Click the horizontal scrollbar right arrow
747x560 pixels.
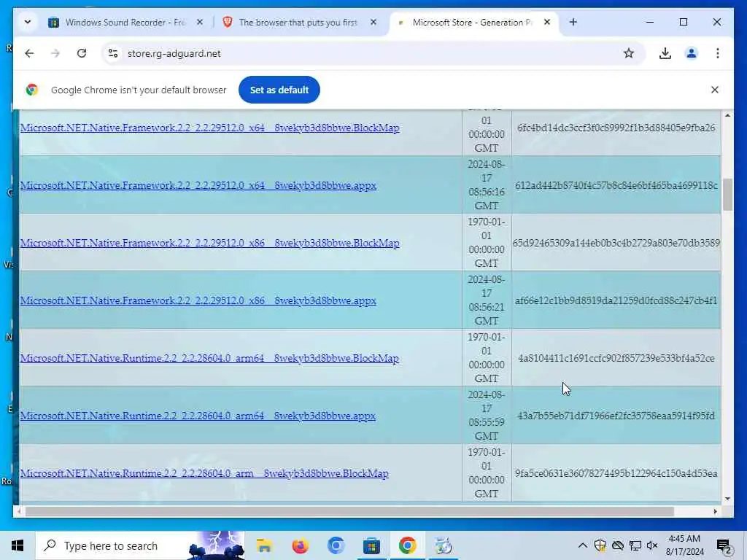pos(715,511)
